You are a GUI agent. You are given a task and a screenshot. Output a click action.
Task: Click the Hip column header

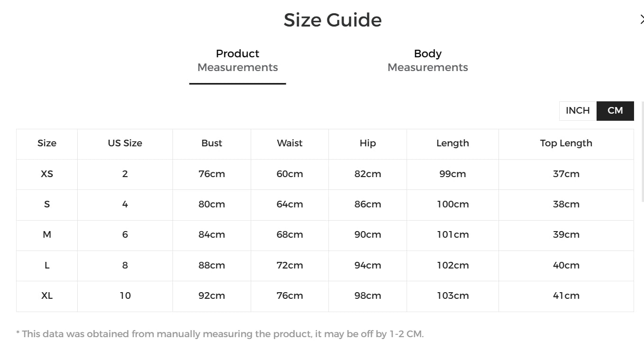tap(368, 143)
